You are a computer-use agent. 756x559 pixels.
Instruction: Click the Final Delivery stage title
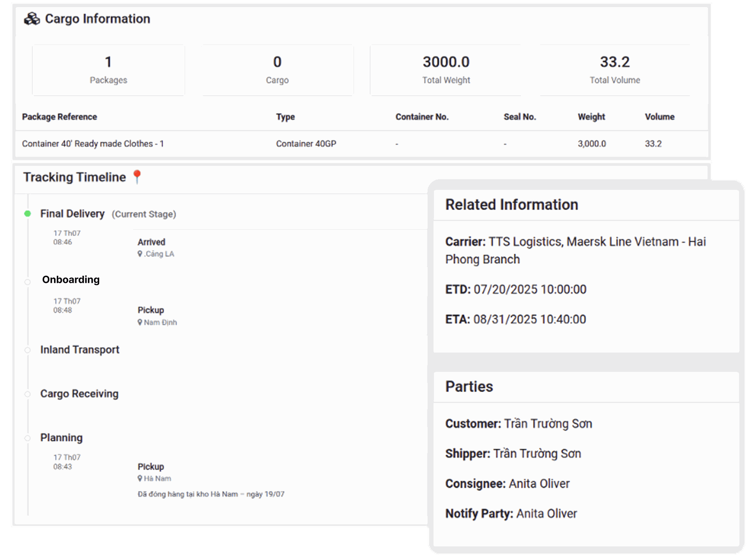[72, 214]
